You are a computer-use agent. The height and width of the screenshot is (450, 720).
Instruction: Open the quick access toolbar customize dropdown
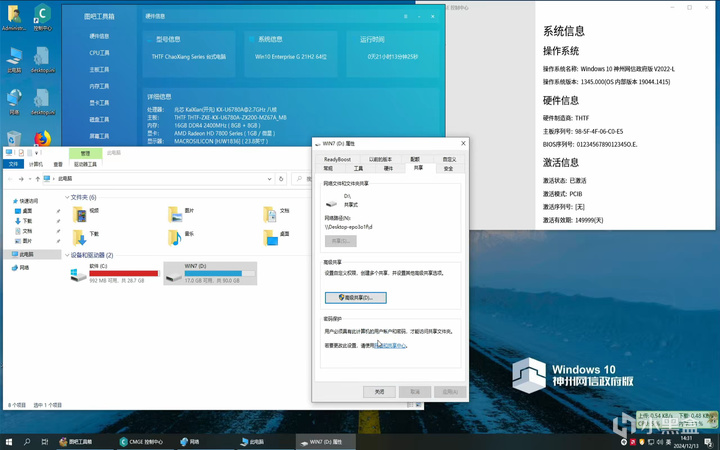[x=36, y=153]
